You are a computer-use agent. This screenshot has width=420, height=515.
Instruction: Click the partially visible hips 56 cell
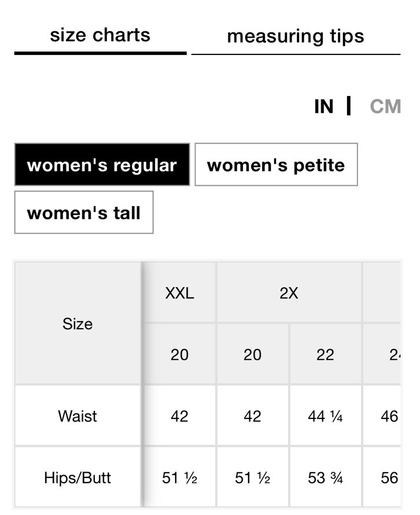coord(382,477)
